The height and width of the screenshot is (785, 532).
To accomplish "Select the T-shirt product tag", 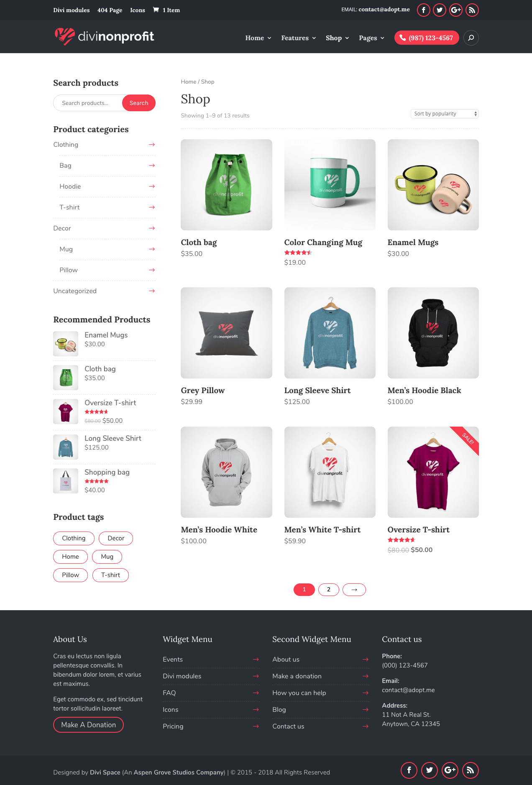I will pos(110,575).
